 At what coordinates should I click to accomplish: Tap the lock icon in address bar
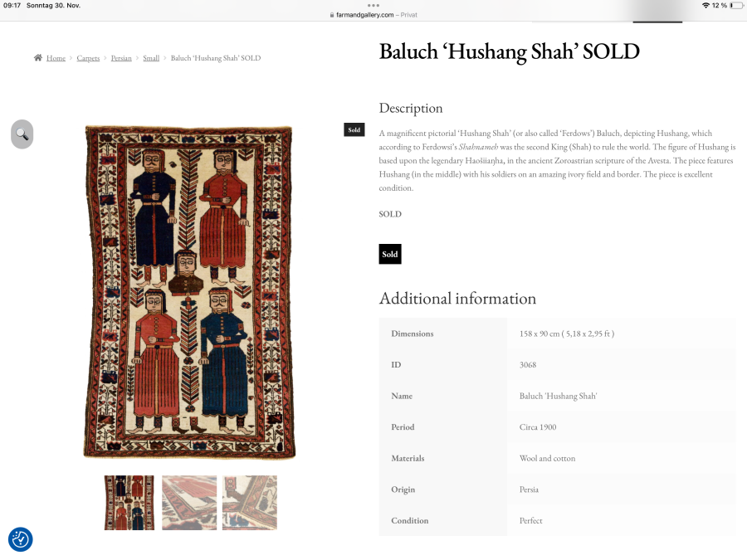[332, 15]
